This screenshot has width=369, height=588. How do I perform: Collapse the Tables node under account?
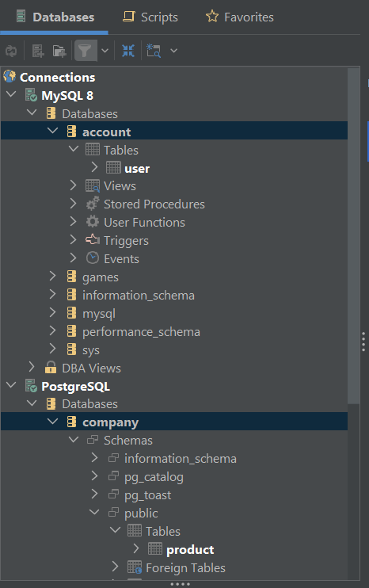[74, 149]
